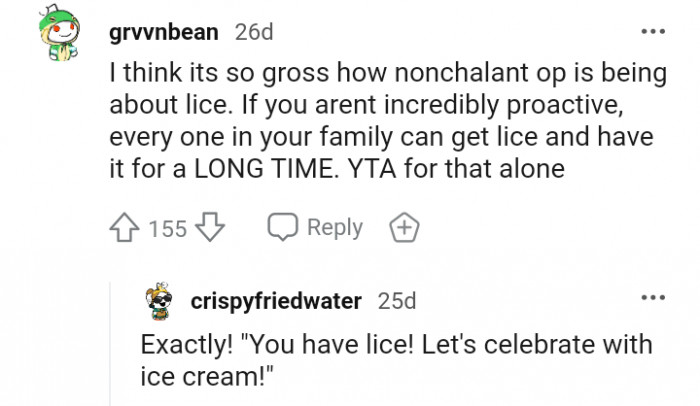Open the three-dot menu on grvvnbean's comment
The image size is (700, 406).
point(653,32)
